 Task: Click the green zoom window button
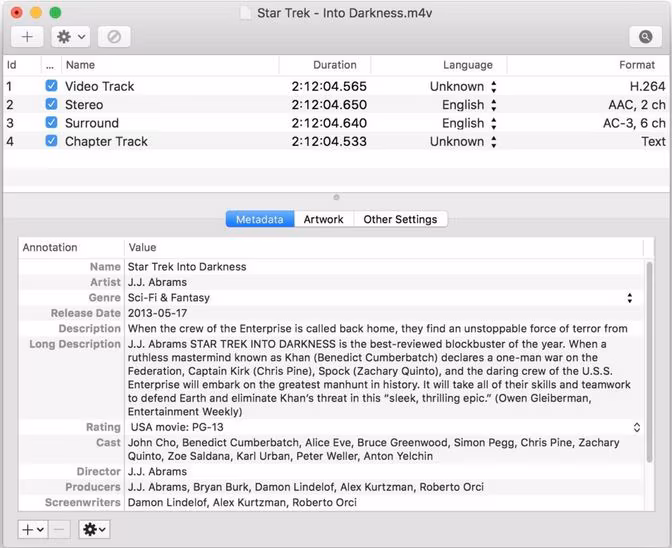(x=55, y=13)
